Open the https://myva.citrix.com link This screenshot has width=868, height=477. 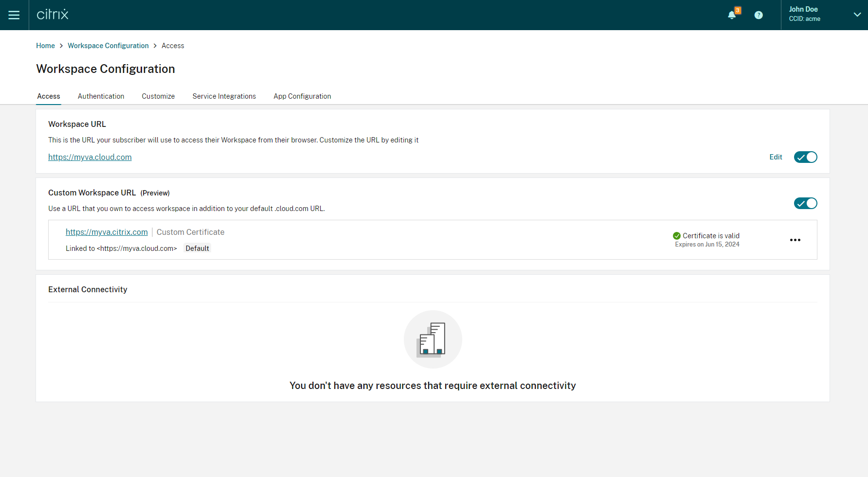pyautogui.click(x=107, y=232)
